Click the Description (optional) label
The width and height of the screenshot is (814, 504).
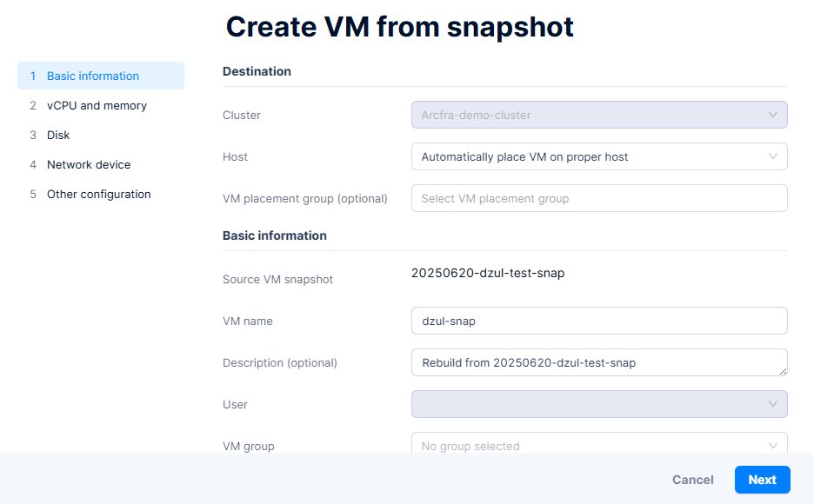[x=280, y=362]
